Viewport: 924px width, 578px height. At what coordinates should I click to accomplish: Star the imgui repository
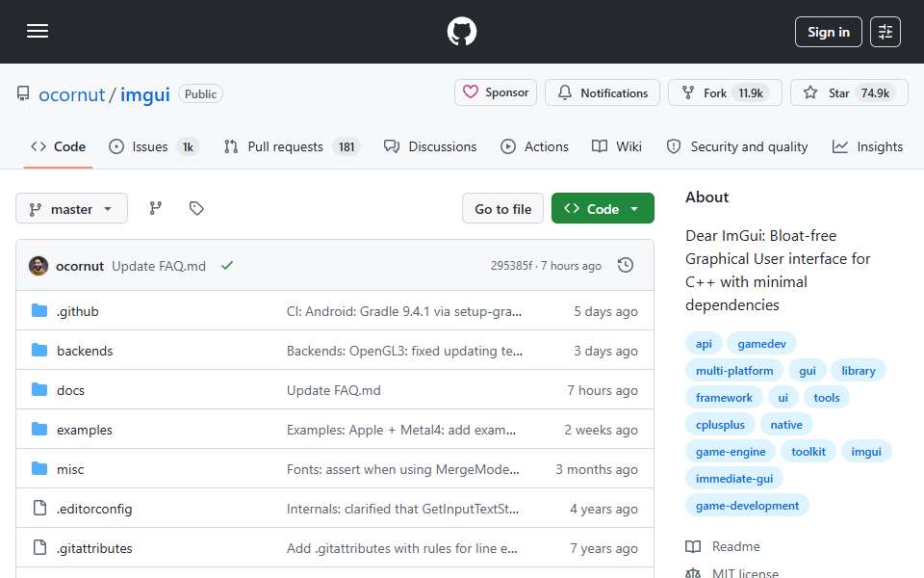coord(849,92)
